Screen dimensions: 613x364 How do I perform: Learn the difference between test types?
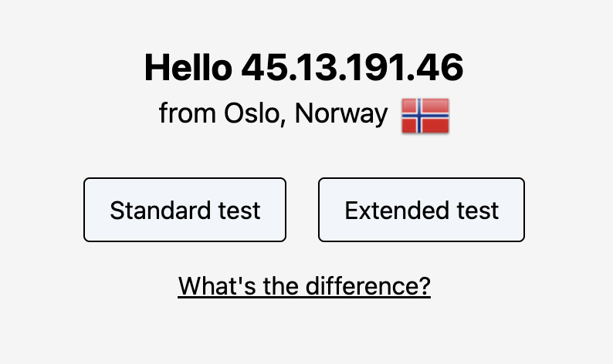tap(304, 286)
